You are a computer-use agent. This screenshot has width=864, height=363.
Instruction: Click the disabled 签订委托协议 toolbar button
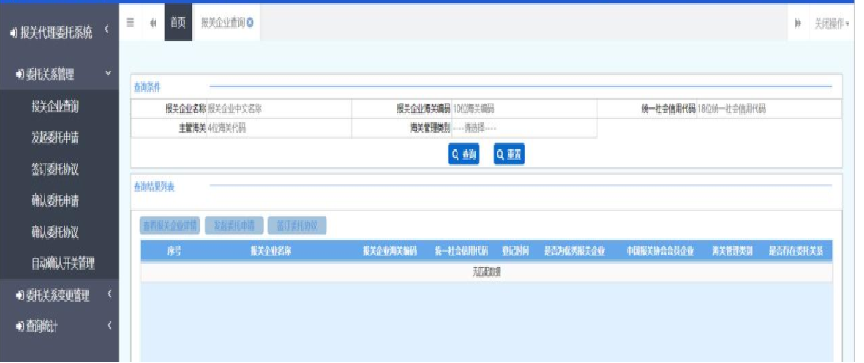296,225
